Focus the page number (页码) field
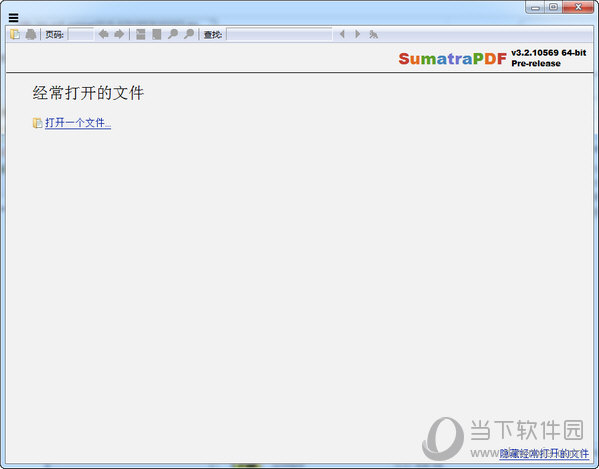599x469 pixels. (81, 34)
